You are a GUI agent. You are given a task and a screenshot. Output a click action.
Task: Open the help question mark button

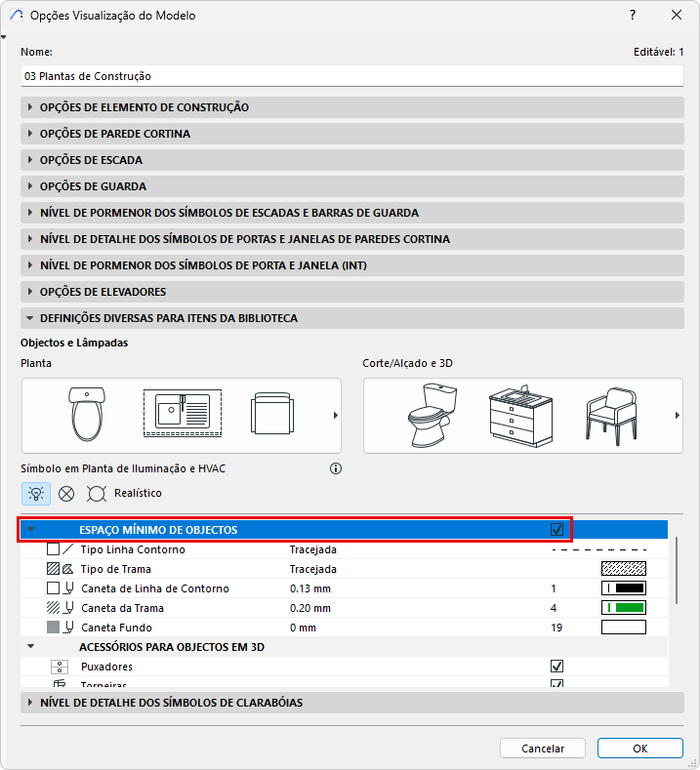click(633, 16)
